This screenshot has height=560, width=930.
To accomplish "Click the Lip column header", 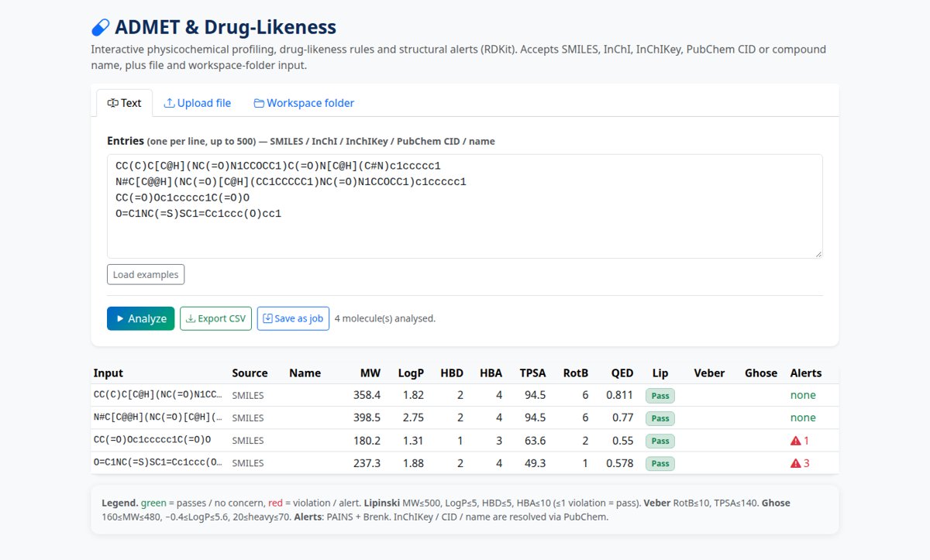I will pos(660,373).
